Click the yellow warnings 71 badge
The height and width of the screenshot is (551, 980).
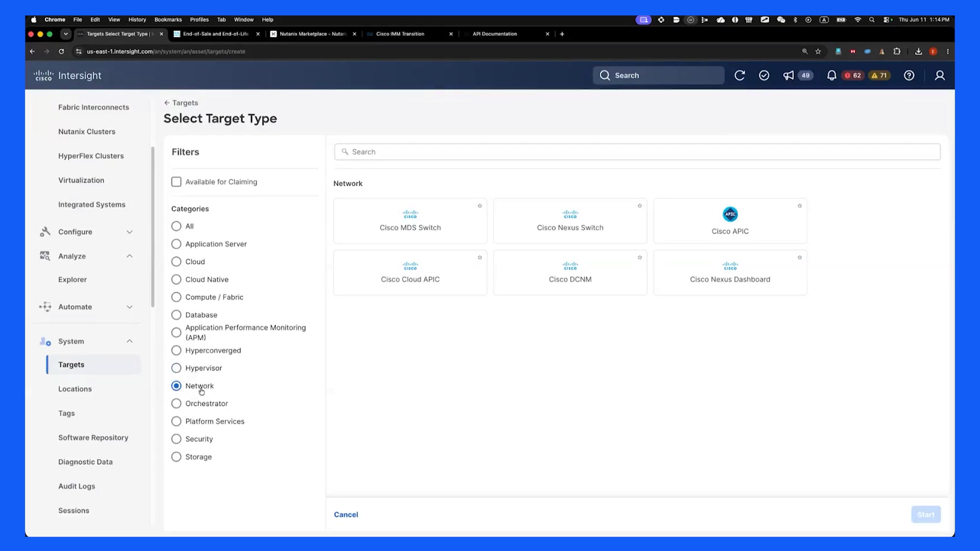coord(879,76)
